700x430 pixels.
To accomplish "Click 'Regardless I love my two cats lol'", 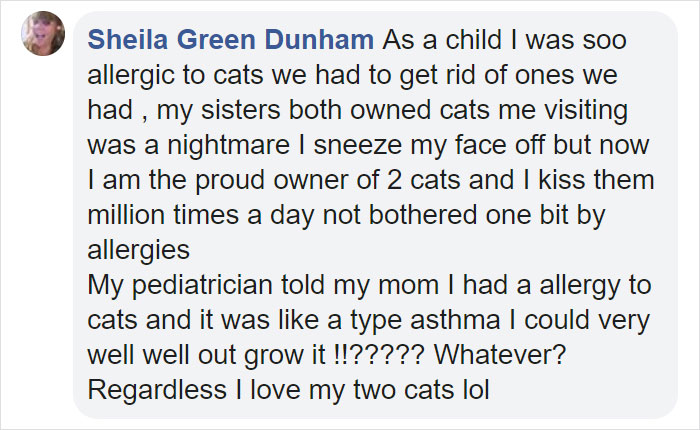I will coord(288,389).
